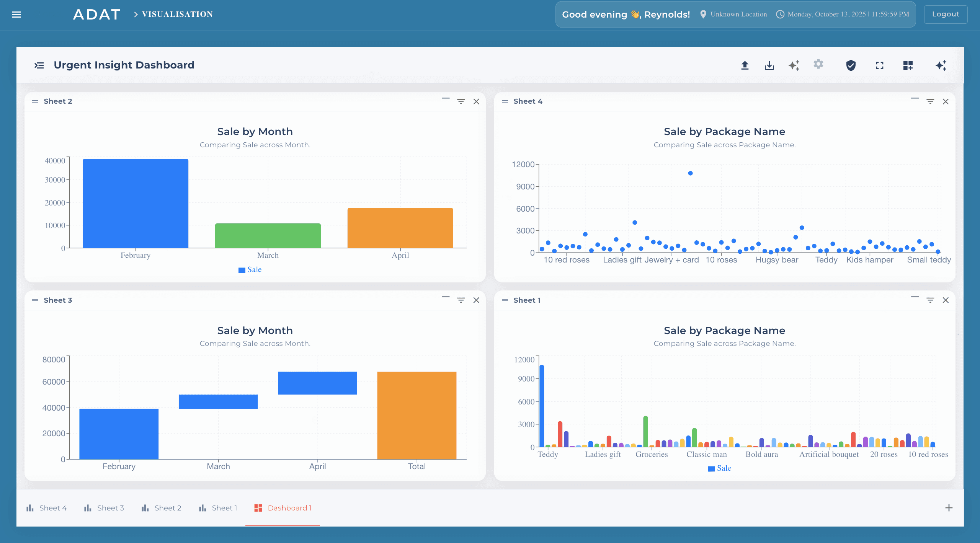Add a new sheet with plus button
980x543 pixels.
coord(949,508)
